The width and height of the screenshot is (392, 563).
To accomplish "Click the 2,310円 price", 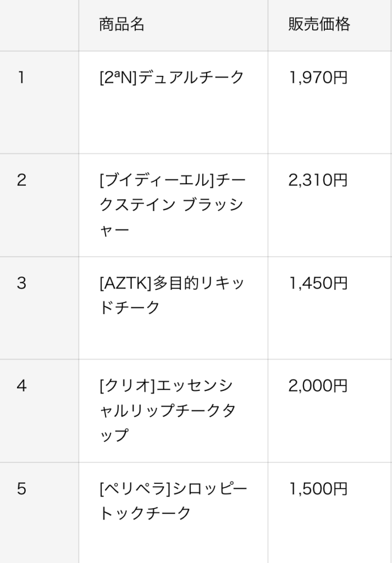I will [318, 180].
